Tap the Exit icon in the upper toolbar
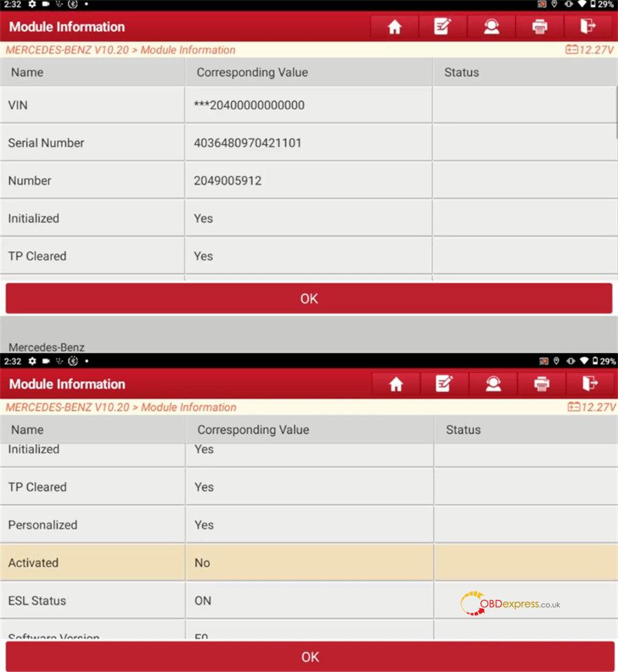The width and height of the screenshot is (618, 672). tap(588, 27)
